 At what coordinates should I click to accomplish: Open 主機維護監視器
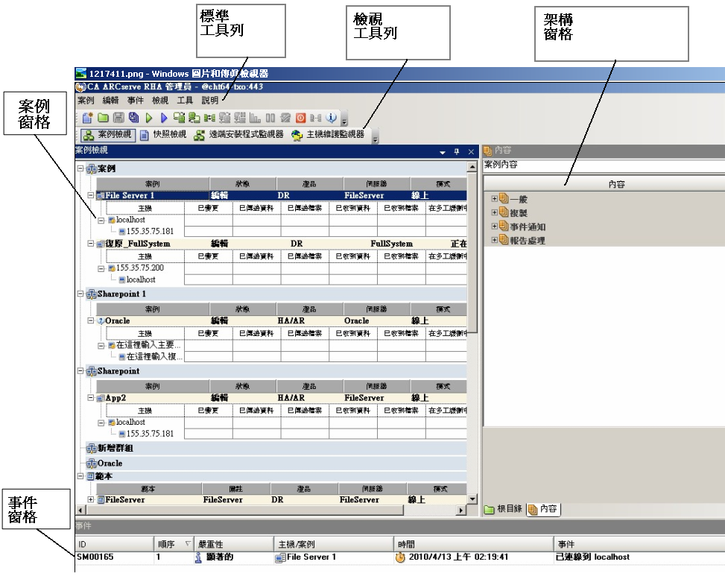coord(328,135)
